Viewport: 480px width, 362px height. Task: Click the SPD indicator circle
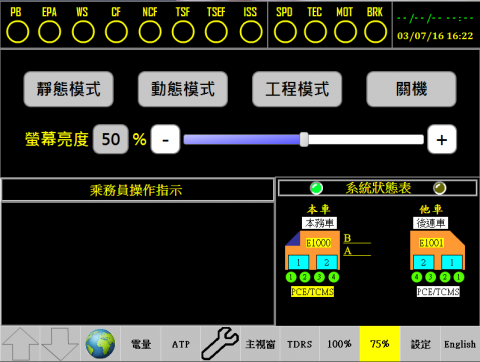(285, 32)
